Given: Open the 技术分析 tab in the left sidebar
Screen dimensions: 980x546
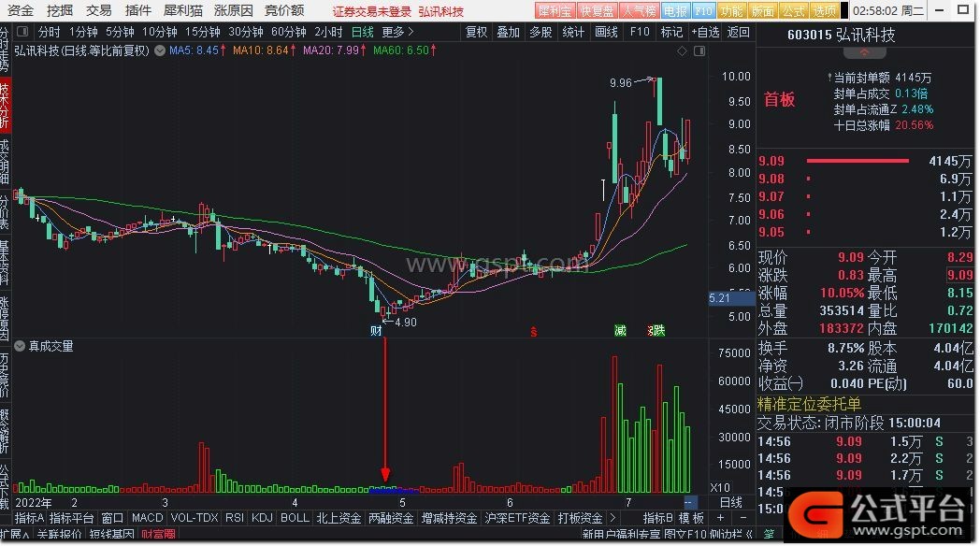Looking at the screenshot, I should 5,107.
